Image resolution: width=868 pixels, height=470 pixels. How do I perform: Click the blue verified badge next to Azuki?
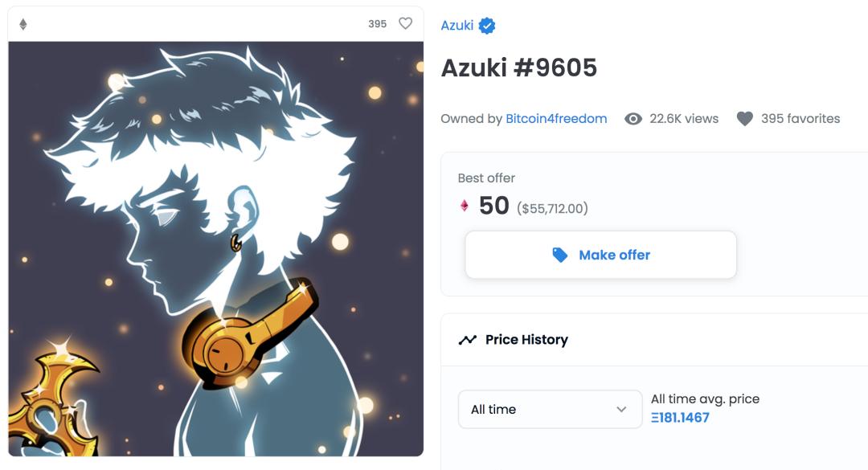(x=487, y=26)
